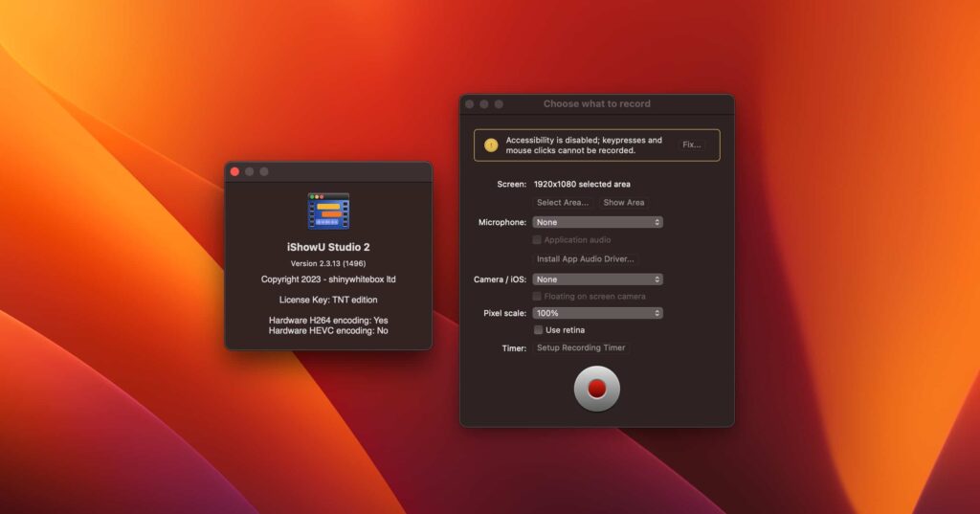This screenshot has width=980, height=514.
Task: Click the Microphone: label
Action: click(x=502, y=222)
